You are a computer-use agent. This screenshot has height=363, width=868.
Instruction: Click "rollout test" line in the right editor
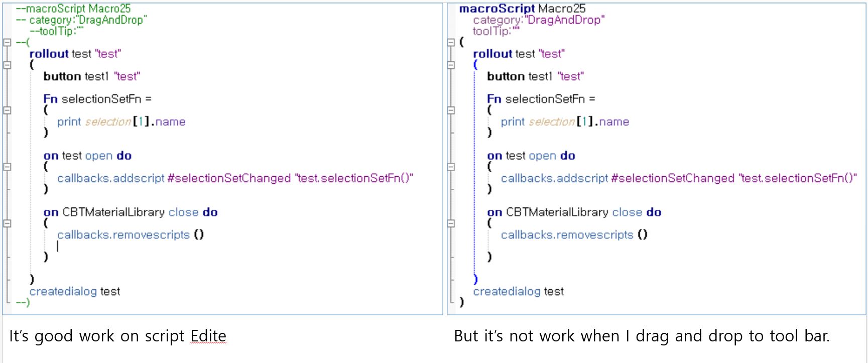coord(519,54)
